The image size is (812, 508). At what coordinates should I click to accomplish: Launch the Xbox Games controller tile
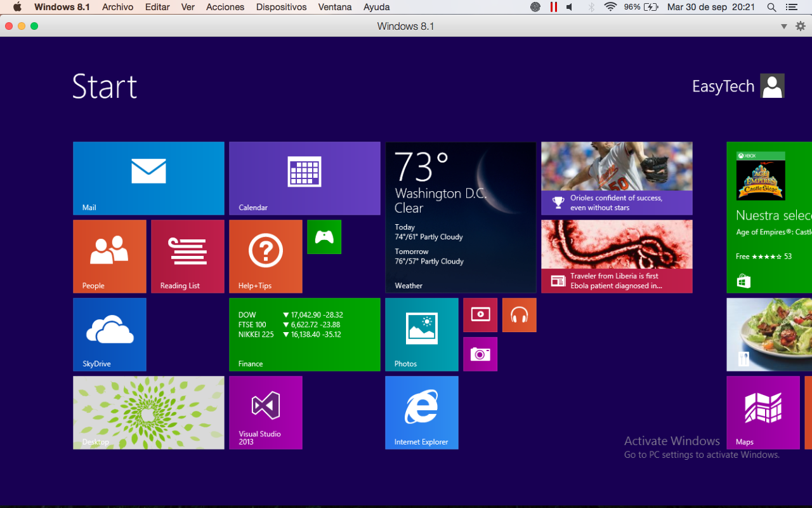click(x=324, y=237)
